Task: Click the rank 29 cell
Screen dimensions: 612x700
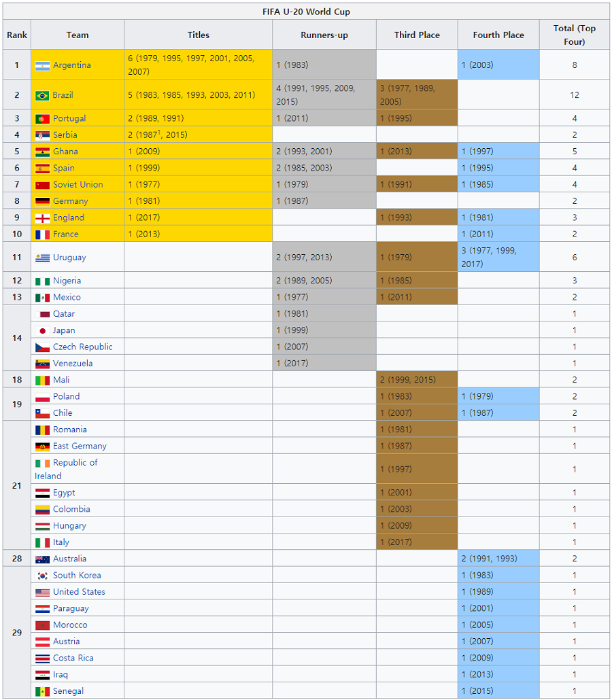Action: click(17, 633)
